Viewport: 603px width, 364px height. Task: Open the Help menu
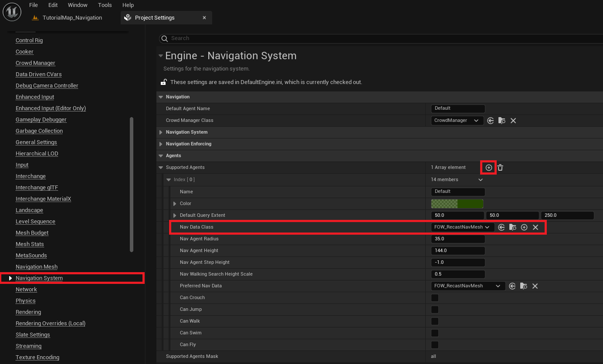click(128, 5)
